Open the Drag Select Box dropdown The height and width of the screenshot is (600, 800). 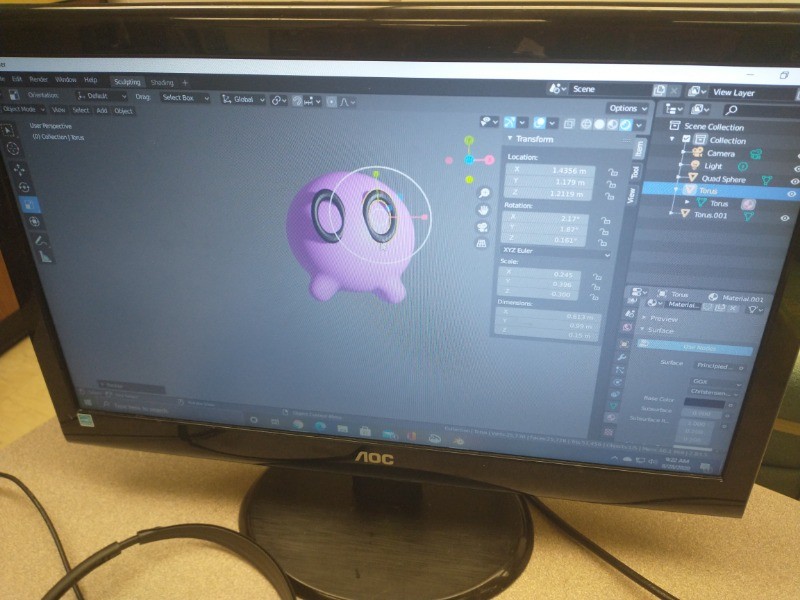[x=185, y=97]
